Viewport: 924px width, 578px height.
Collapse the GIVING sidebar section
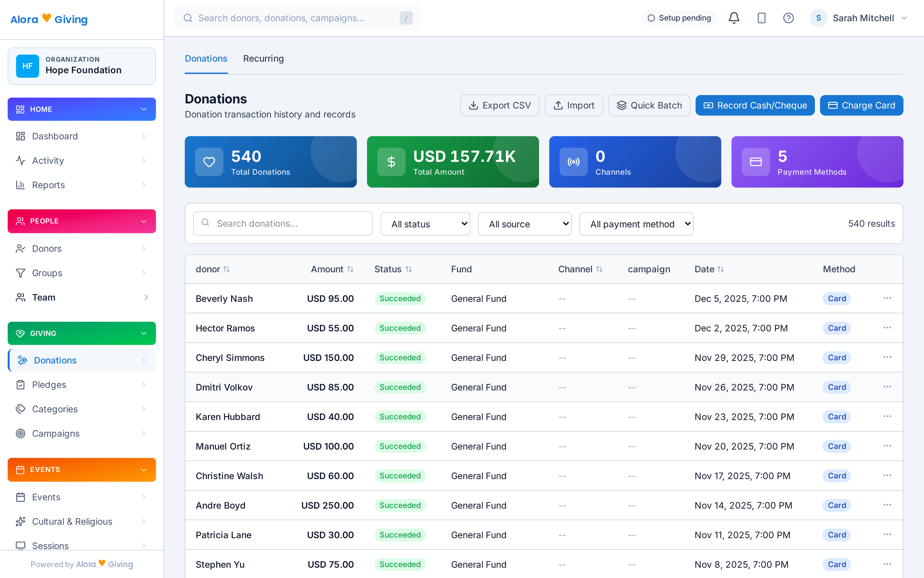pos(82,333)
